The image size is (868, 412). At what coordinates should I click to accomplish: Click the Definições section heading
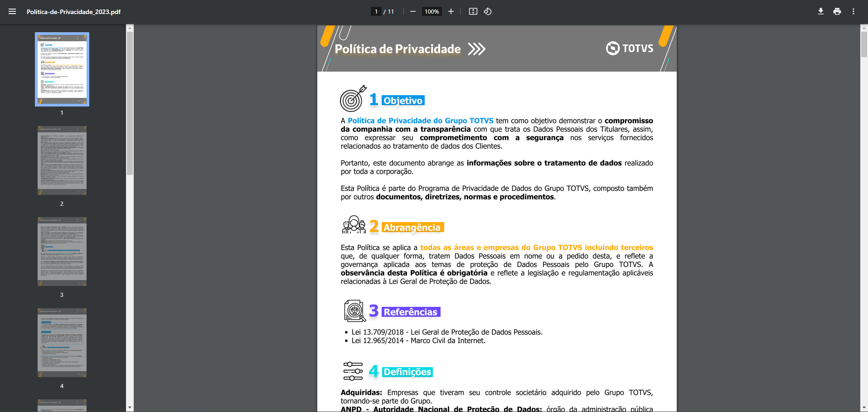(407, 372)
